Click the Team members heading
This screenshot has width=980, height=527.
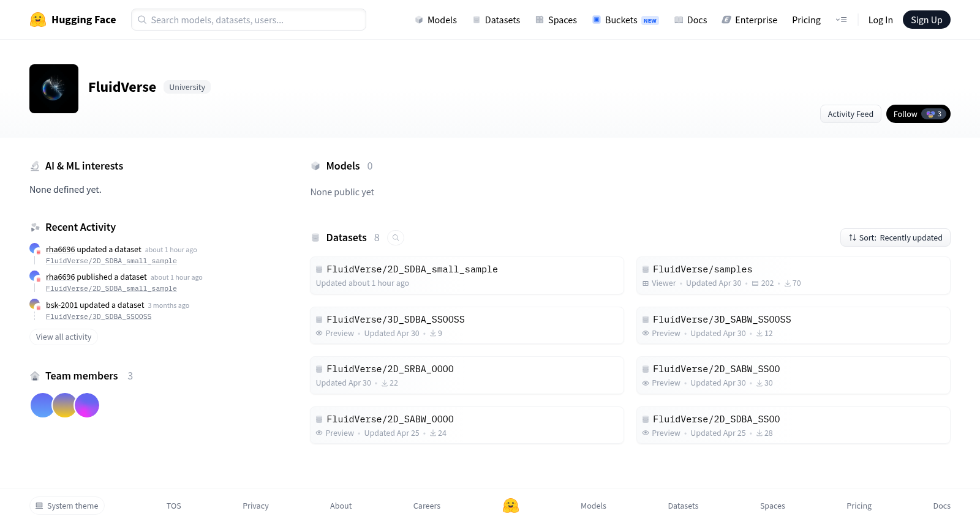[81, 376]
